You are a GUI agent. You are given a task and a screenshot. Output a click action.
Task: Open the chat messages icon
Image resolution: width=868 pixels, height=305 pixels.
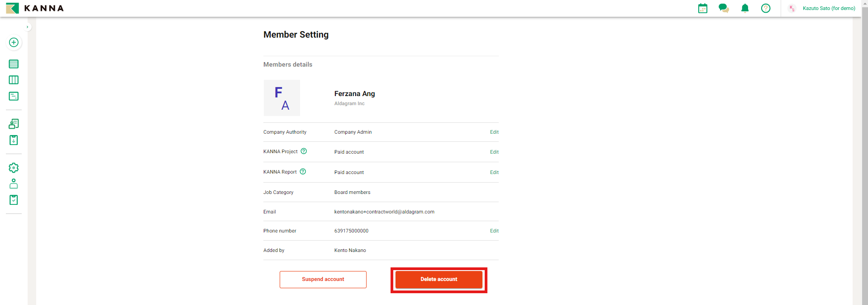tap(724, 8)
